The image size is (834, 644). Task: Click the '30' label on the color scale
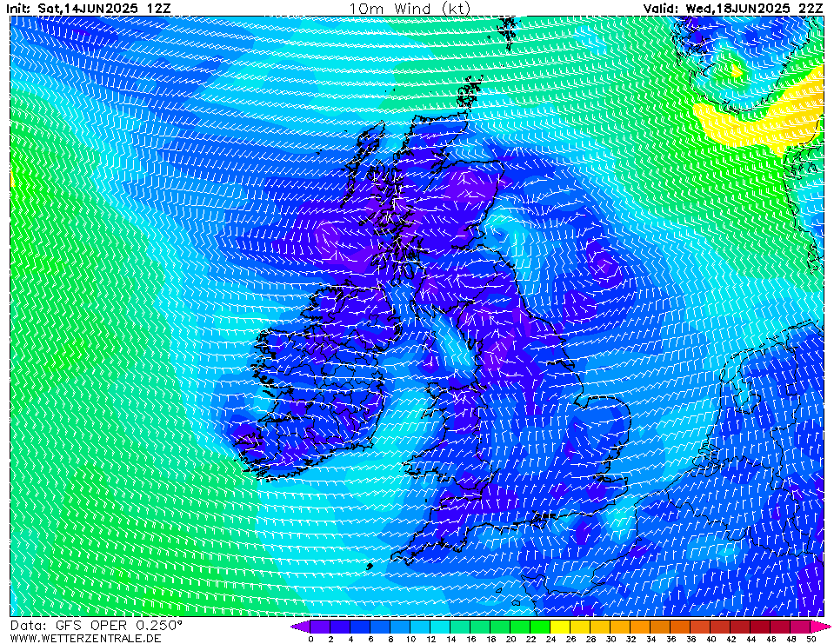tap(610, 639)
